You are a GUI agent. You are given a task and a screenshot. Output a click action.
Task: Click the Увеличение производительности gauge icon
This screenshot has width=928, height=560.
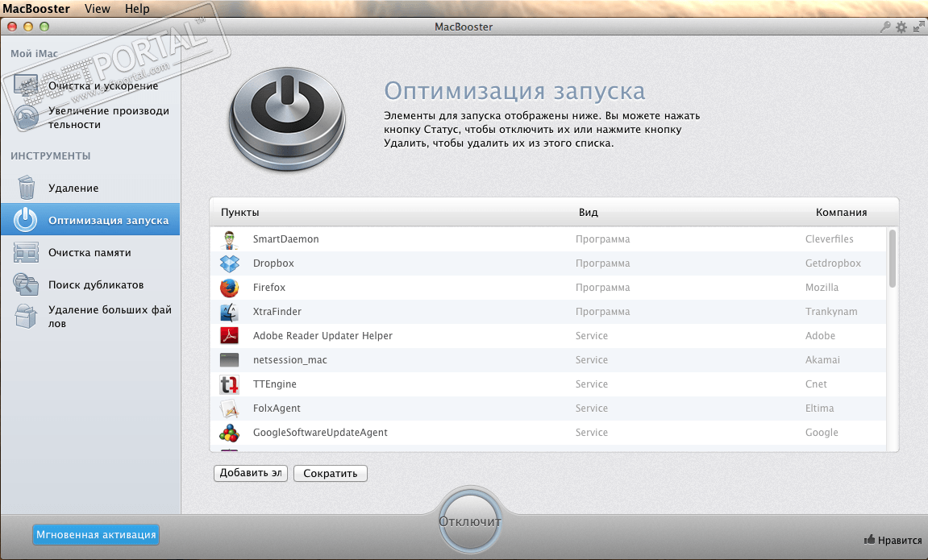[26, 117]
